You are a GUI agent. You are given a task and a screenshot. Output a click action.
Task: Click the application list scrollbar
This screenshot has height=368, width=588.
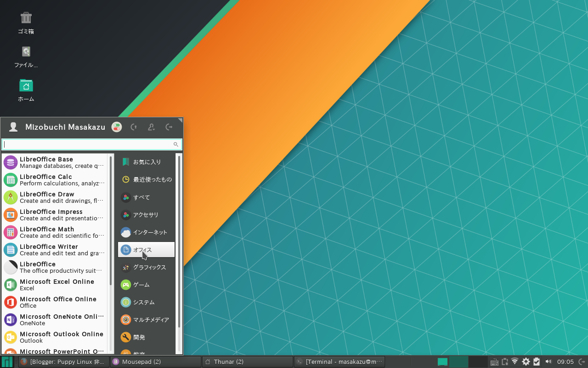click(x=111, y=220)
